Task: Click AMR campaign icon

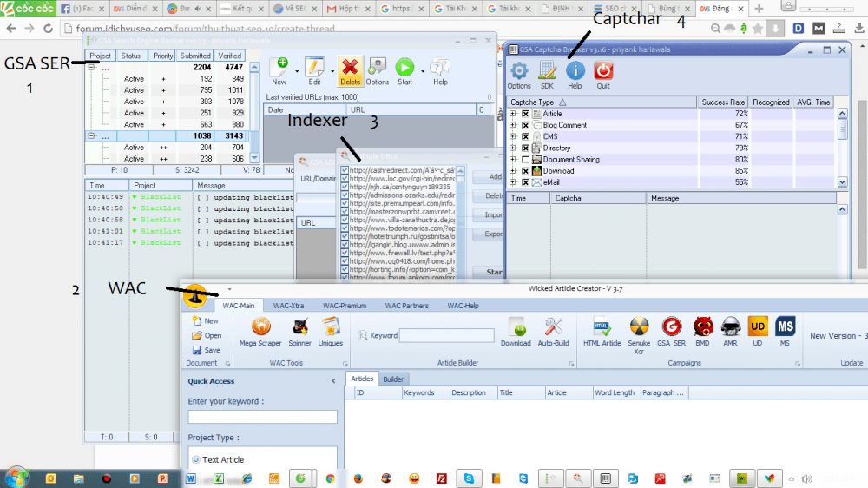Action: tap(731, 327)
